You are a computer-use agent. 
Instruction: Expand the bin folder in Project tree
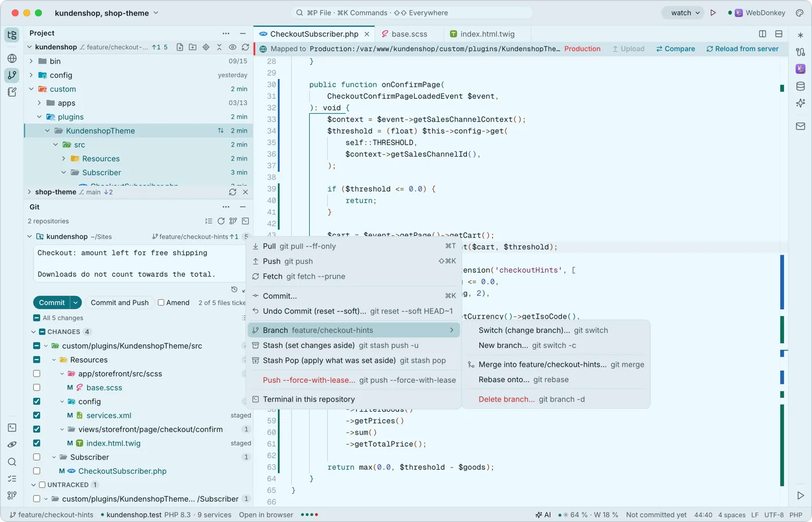pyautogui.click(x=31, y=61)
